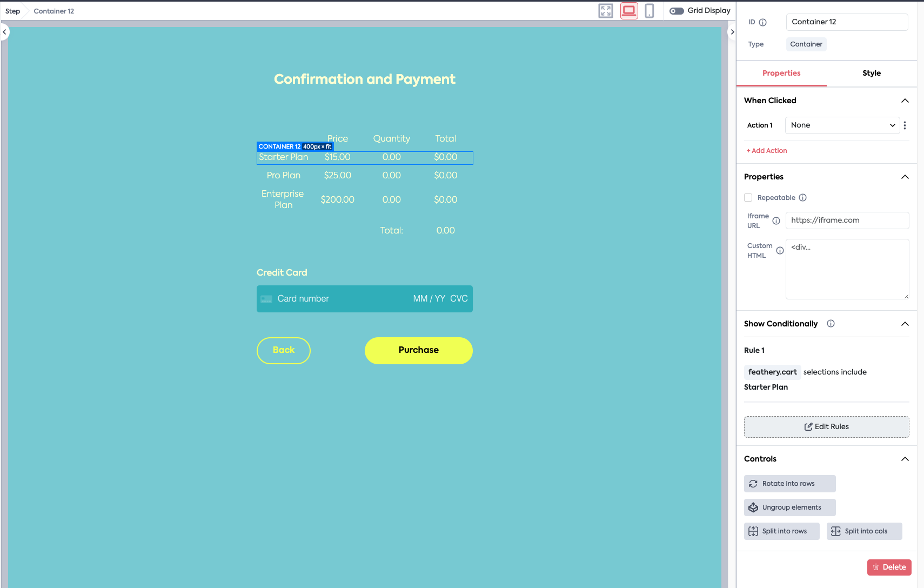Click the fullscreen expand view icon
This screenshot has height=588, width=924.
[606, 11]
